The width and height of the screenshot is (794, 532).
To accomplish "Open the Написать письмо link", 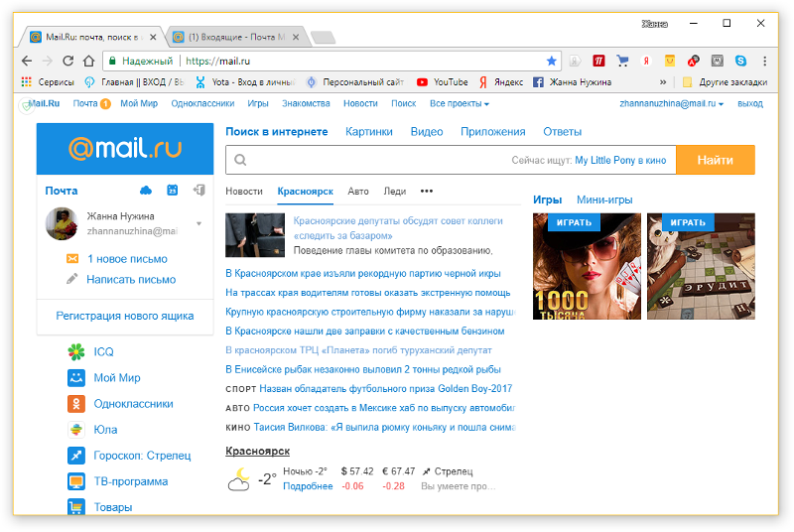I will 131,280.
